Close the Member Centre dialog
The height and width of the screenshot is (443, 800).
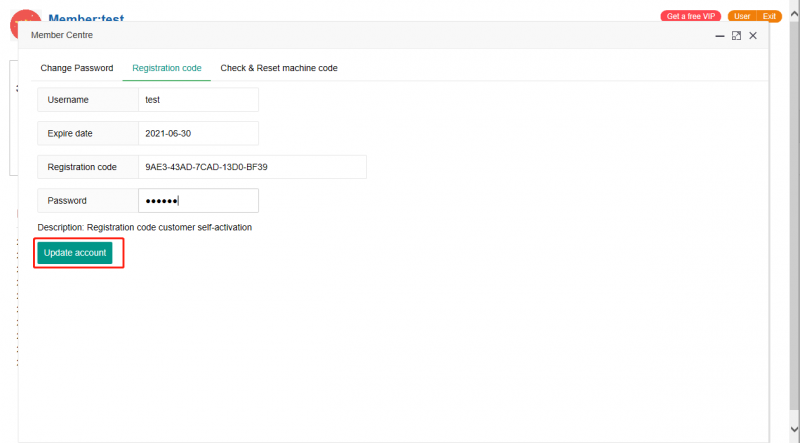tap(753, 36)
